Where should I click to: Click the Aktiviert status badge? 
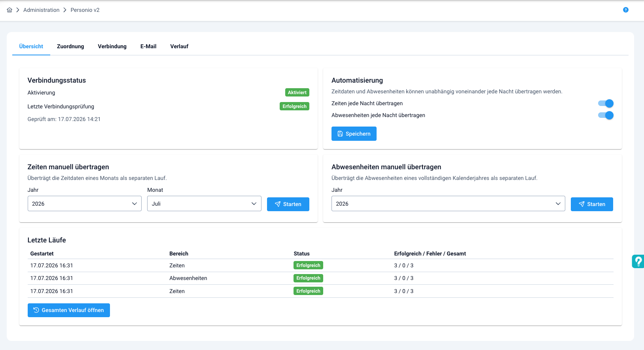pos(297,93)
